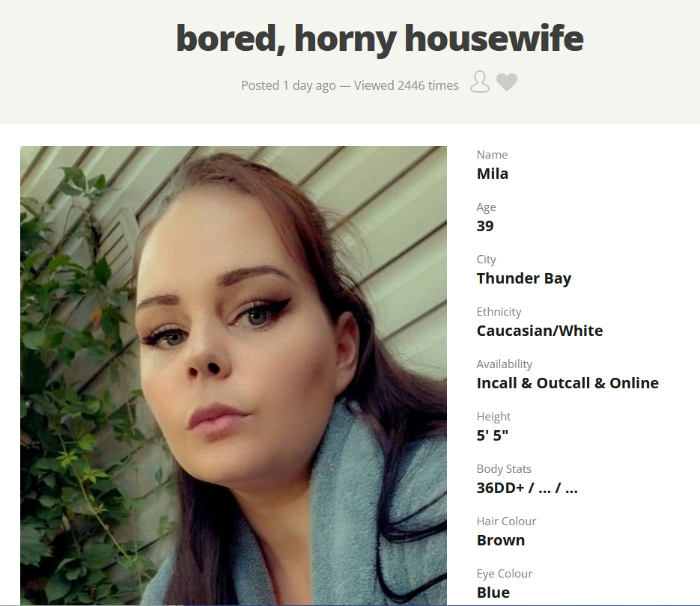Add listing to favorites with heart icon

point(507,82)
